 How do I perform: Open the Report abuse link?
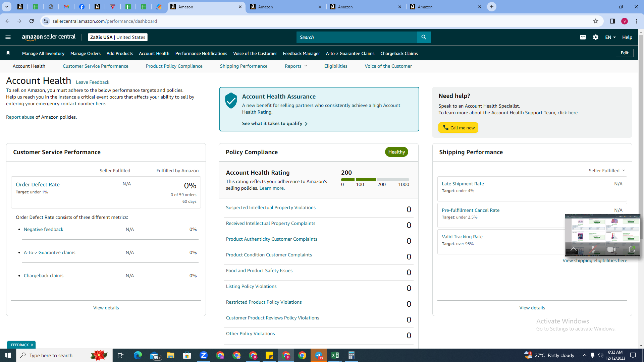click(20, 117)
